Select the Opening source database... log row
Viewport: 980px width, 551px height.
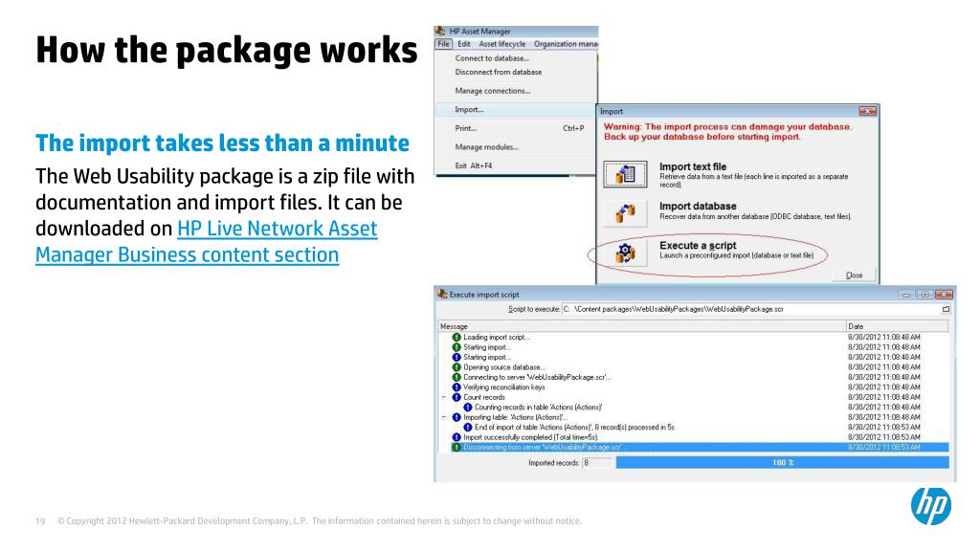[694, 367]
